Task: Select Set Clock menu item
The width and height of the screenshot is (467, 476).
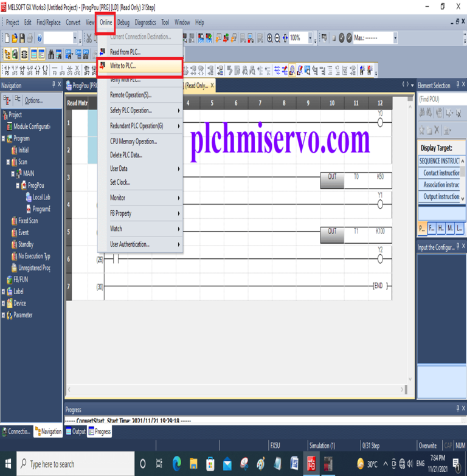Action: (140, 182)
